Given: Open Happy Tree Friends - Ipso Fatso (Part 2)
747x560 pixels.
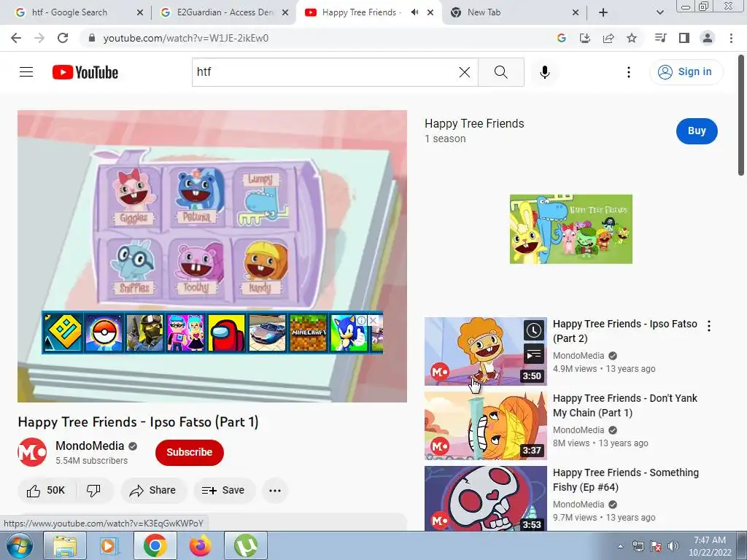Looking at the screenshot, I should pyautogui.click(x=625, y=331).
